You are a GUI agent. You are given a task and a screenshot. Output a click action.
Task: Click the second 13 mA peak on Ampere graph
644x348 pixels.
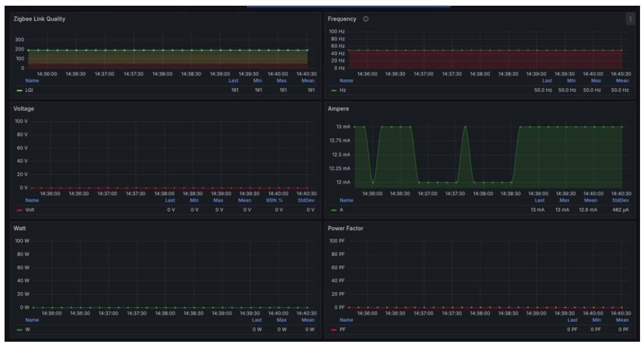[465, 127]
